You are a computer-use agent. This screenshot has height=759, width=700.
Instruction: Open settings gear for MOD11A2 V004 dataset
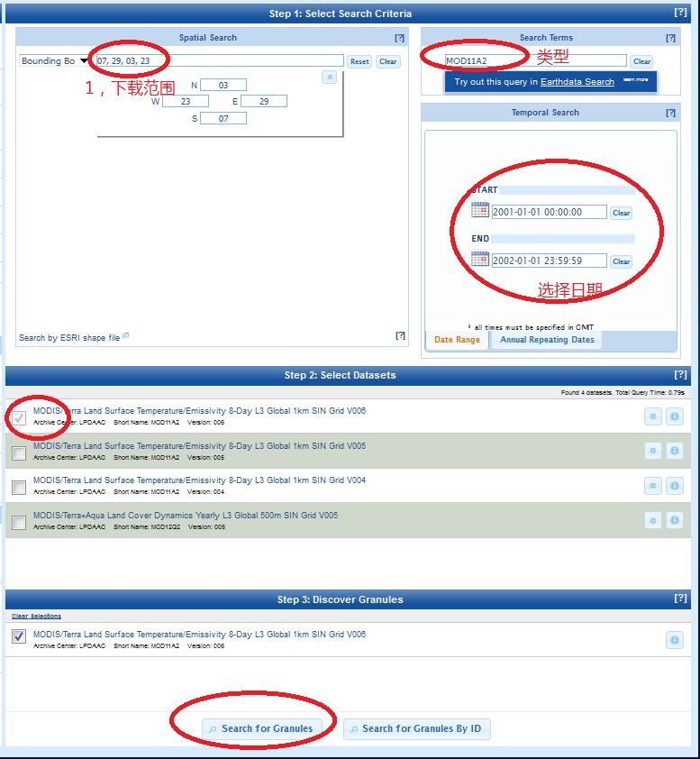pos(652,486)
